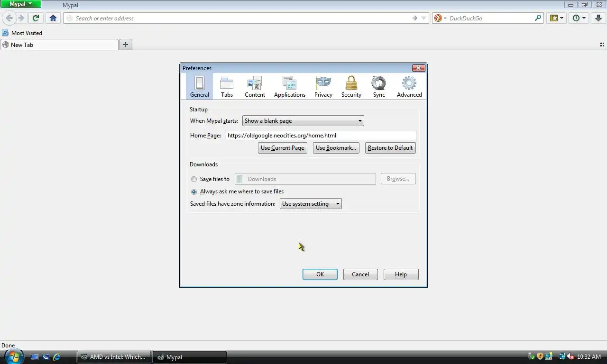607x364 pixels.
Task: Open the Security preferences pane
Action: (x=351, y=86)
